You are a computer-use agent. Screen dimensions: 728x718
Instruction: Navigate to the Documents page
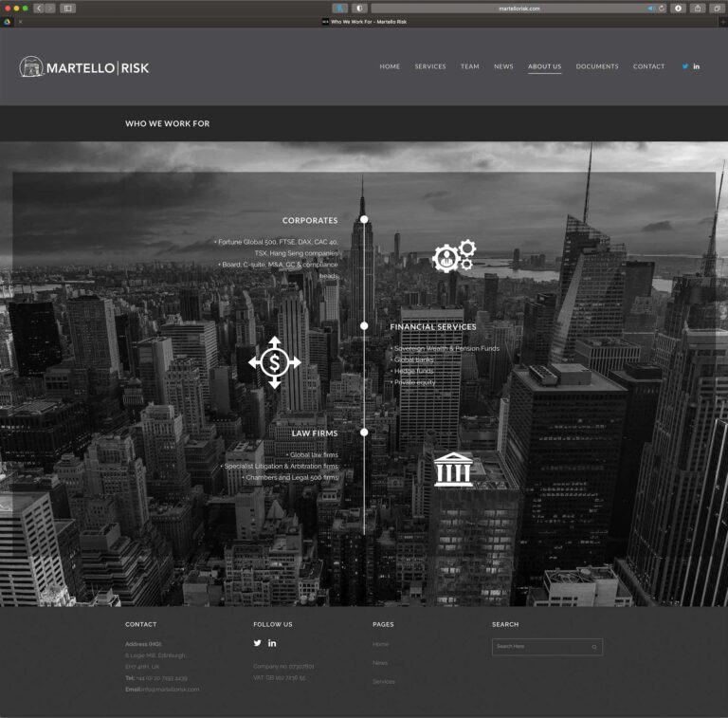point(596,66)
